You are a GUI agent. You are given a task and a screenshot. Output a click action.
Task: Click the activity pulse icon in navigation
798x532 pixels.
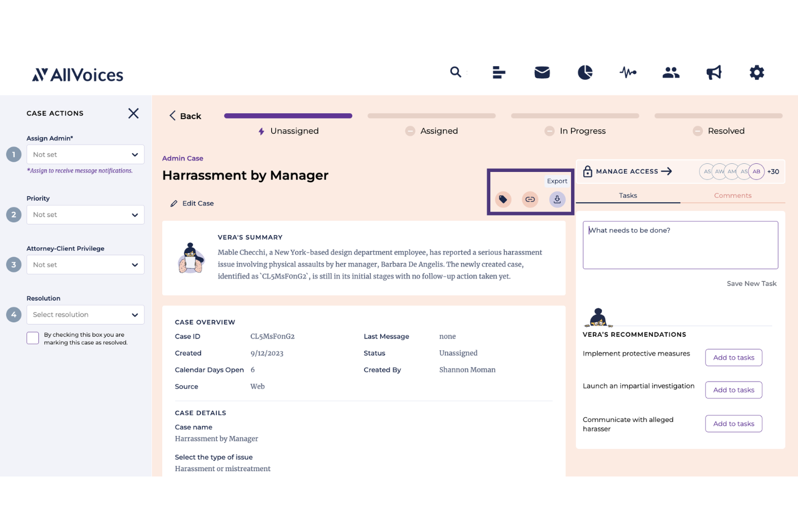628,72
